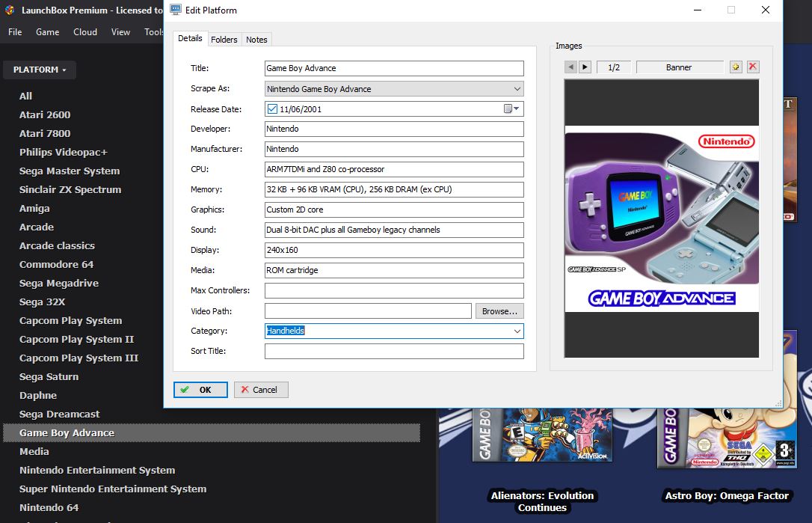Open the Release Date calendar picker

[x=511, y=108]
